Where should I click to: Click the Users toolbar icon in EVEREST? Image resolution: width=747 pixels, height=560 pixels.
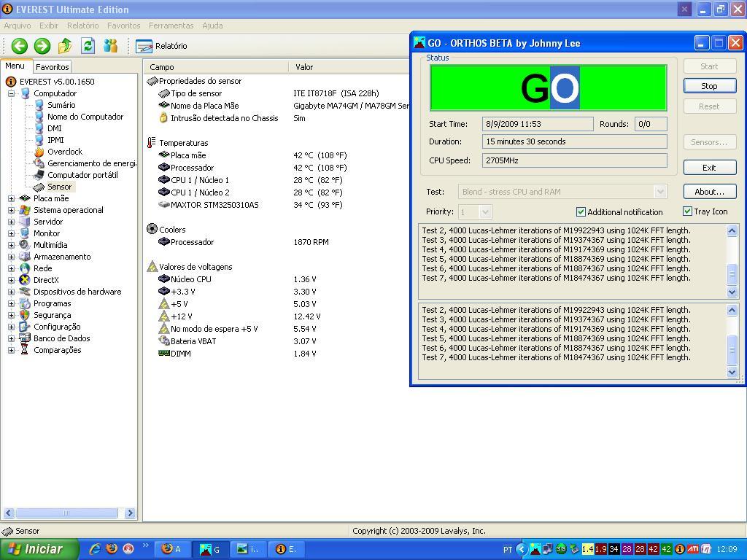click(111, 46)
